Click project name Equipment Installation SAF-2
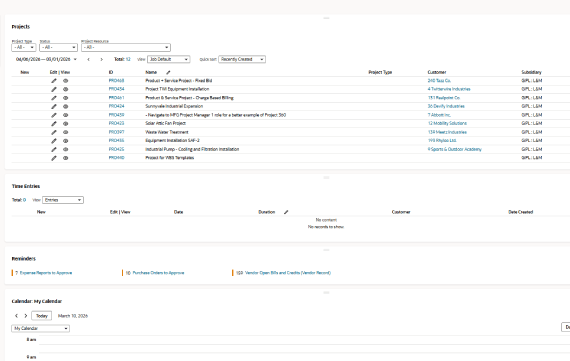Image resolution: width=570 pixels, height=361 pixels. tap(172, 140)
